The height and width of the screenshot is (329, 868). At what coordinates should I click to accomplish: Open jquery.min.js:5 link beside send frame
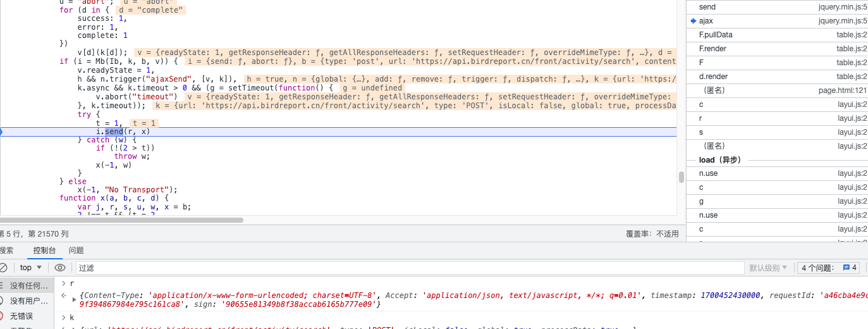point(843,7)
